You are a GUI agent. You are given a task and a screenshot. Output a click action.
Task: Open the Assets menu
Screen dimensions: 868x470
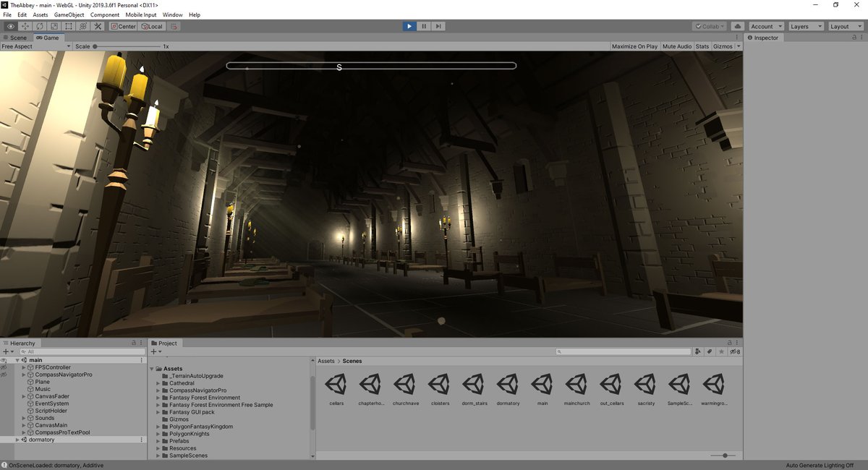pos(41,14)
